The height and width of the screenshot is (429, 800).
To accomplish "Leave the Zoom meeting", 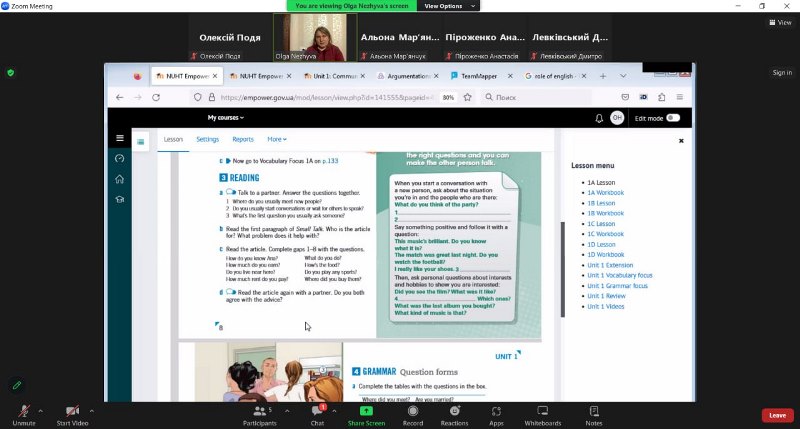I will click(778, 415).
